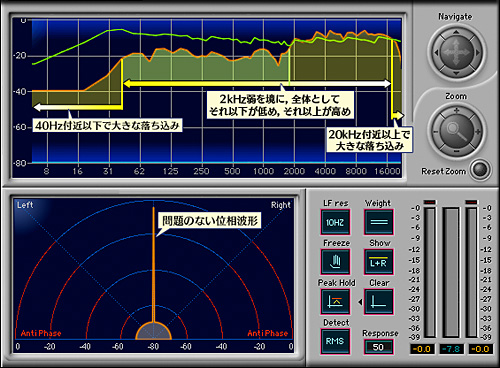Click the center -7.8 level readout
500x368 pixels.
pyautogui.click(x=452, y=349)
